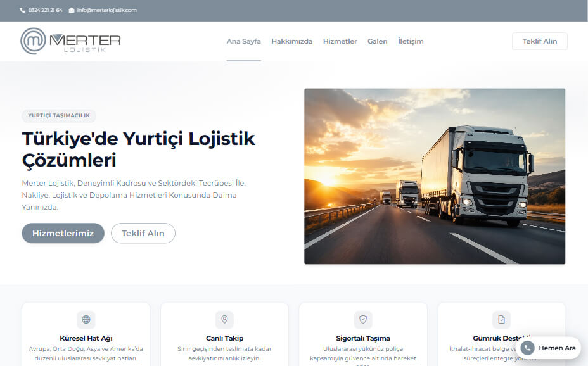Viewport: 588px width, 366px height.
Task: Click info@merterlojistik.com email link
Action: (x=107, y=10)
